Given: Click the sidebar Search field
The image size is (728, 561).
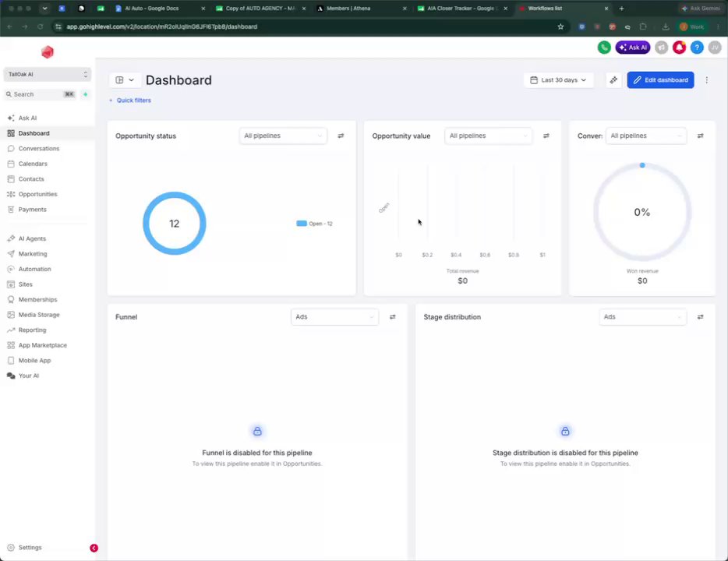Looking at the screenshot, I should [40, 94].
